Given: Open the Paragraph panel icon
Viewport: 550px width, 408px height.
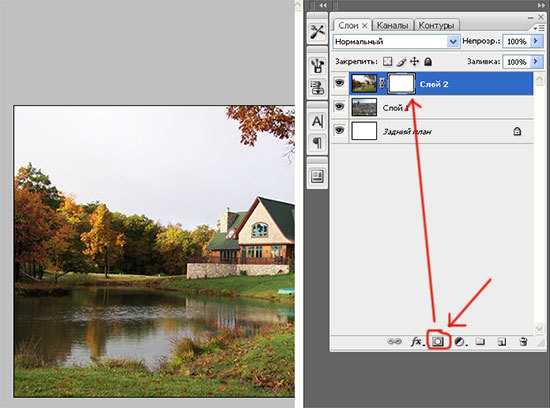Looking at the screenshot, I should pos(317,143).
